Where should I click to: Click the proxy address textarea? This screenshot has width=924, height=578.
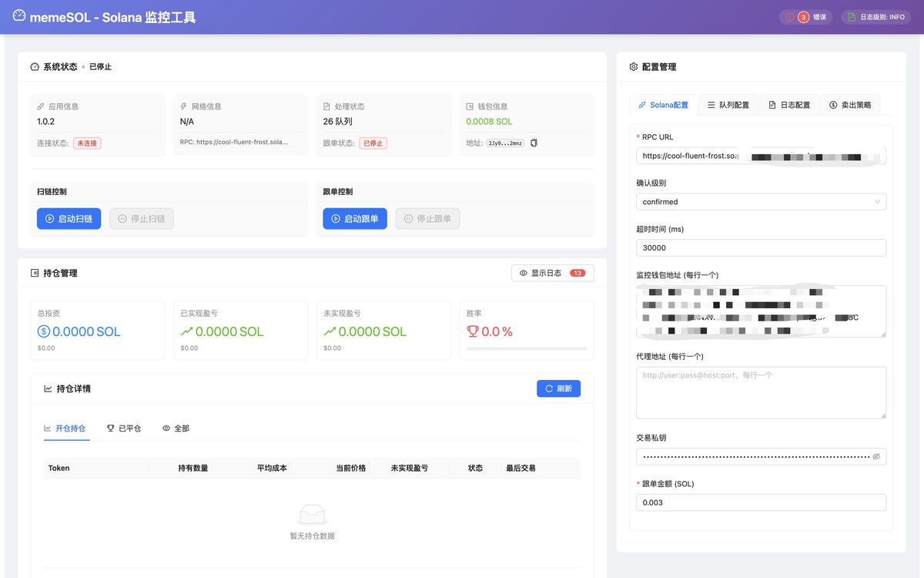point(762,393)
